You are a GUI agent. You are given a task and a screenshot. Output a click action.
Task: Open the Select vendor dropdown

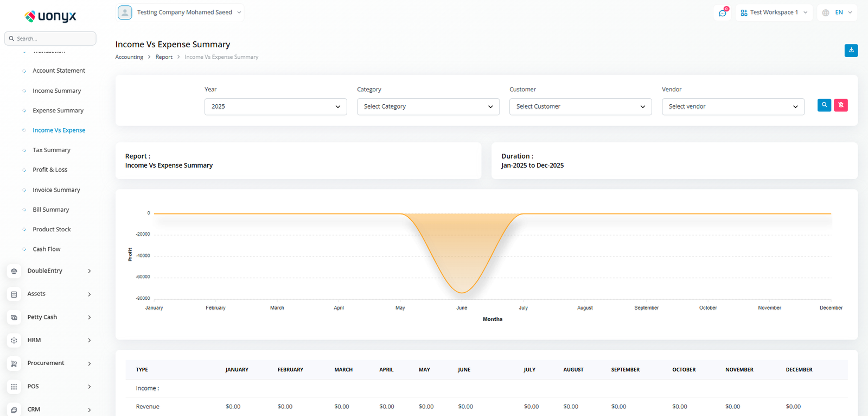(x=732, y=106)
